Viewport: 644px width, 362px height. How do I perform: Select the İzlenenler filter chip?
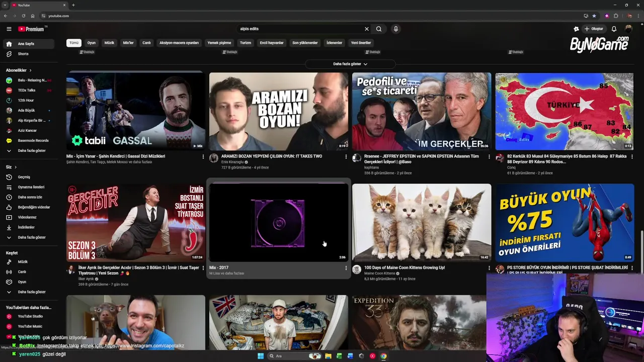click(x=335, y=43)
